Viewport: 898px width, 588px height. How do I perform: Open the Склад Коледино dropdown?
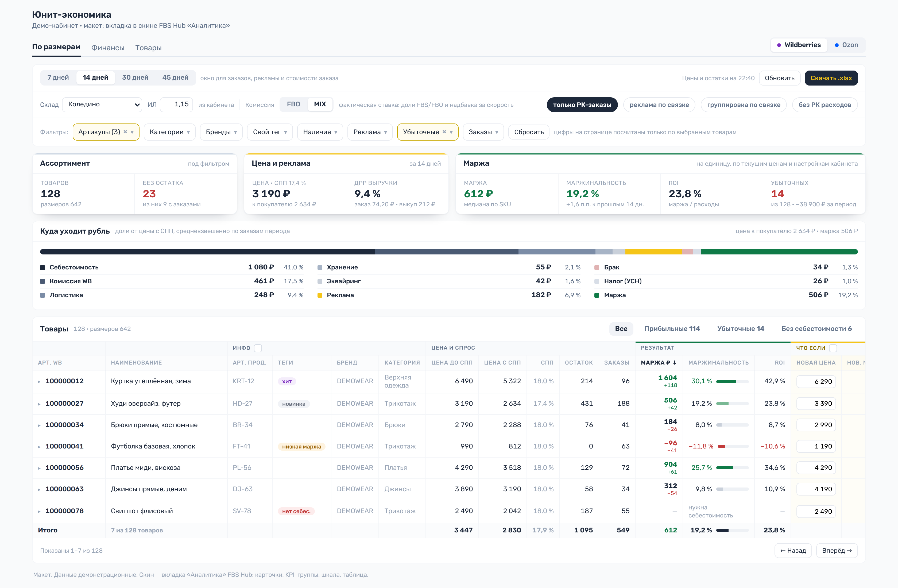point(102,105)
